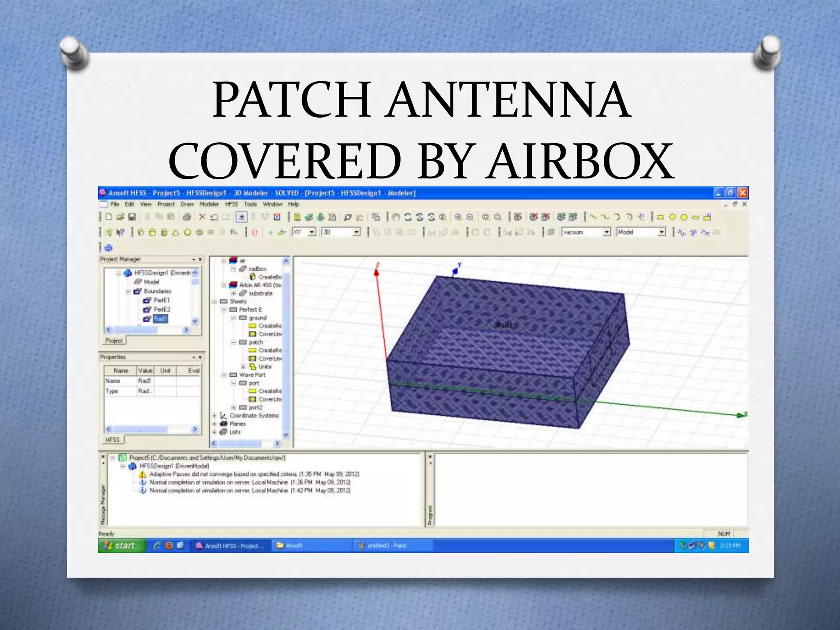Switch to untitled3 - Paint taskbar button
This screenshot has width=840, height=630.
coord(393,546)
